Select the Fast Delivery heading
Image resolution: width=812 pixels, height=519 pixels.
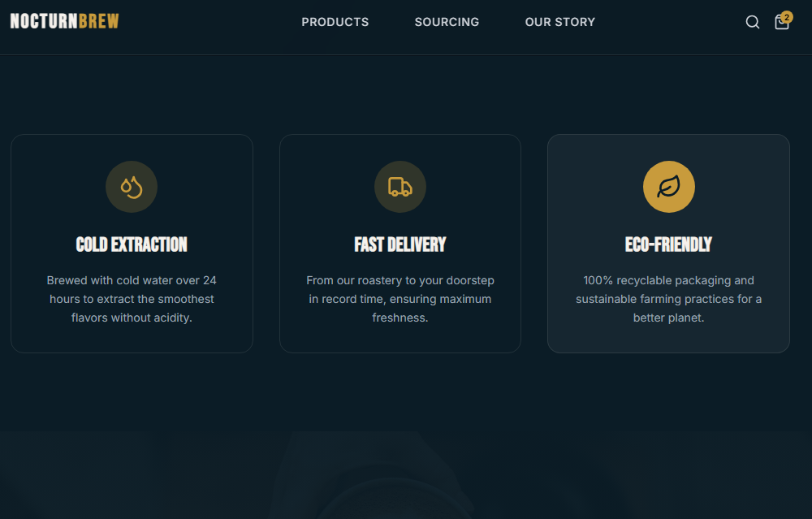coord(400,244)
